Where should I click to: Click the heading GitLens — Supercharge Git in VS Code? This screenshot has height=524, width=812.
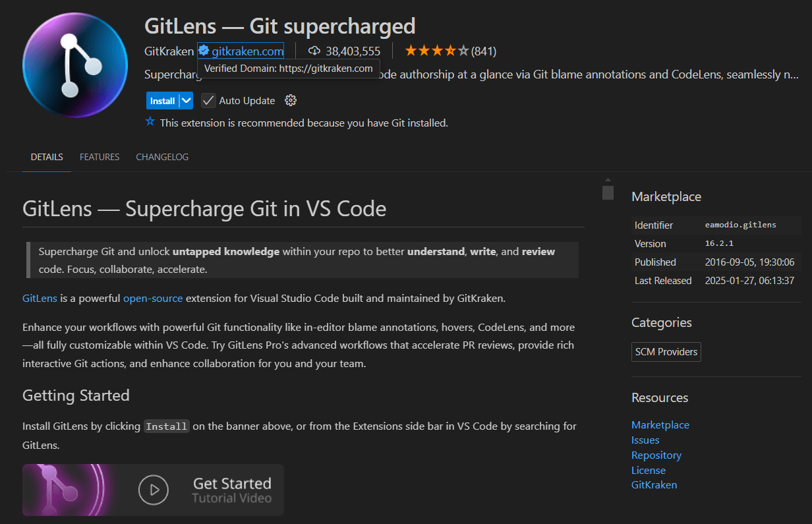click(x=204, y=208)
